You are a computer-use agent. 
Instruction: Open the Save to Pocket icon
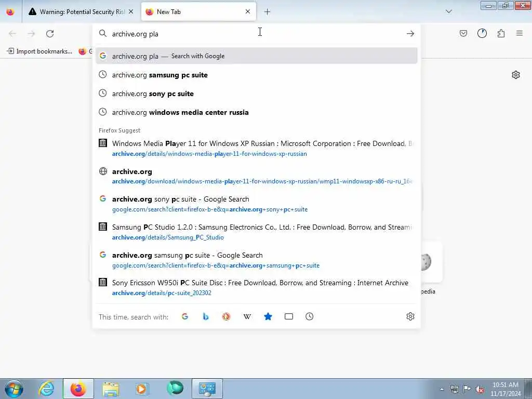tap(463, 33)
